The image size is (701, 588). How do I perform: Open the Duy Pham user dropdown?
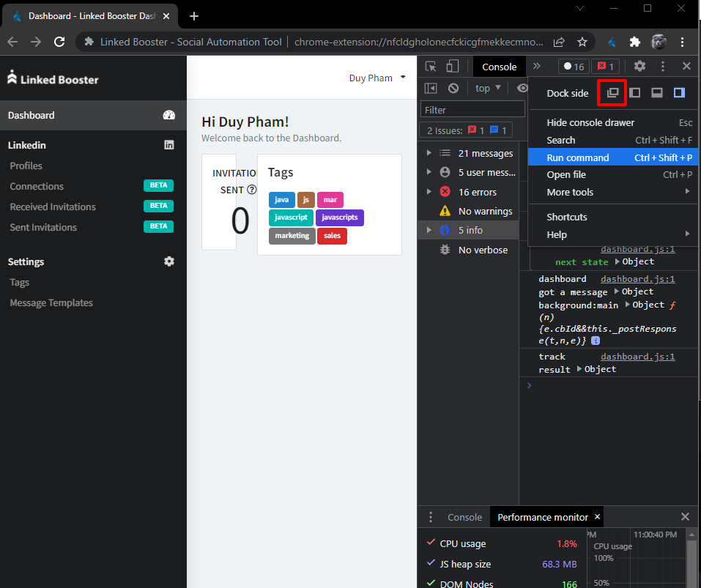(377, 78)
